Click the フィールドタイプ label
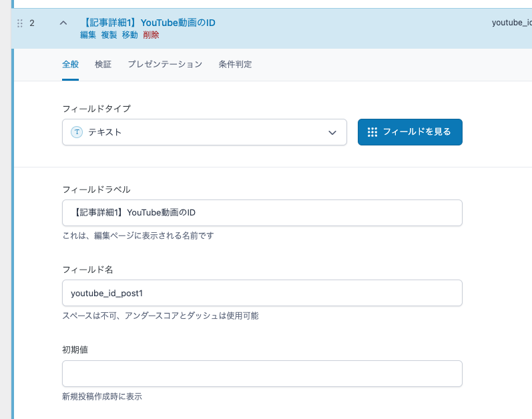 (96, 109)
